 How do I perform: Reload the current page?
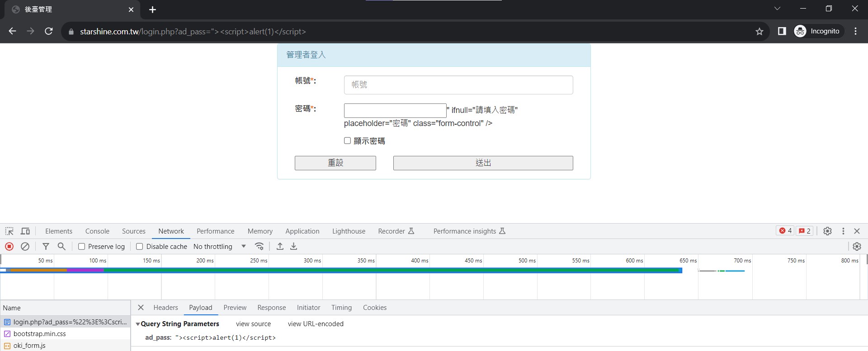tap(49, 31)
